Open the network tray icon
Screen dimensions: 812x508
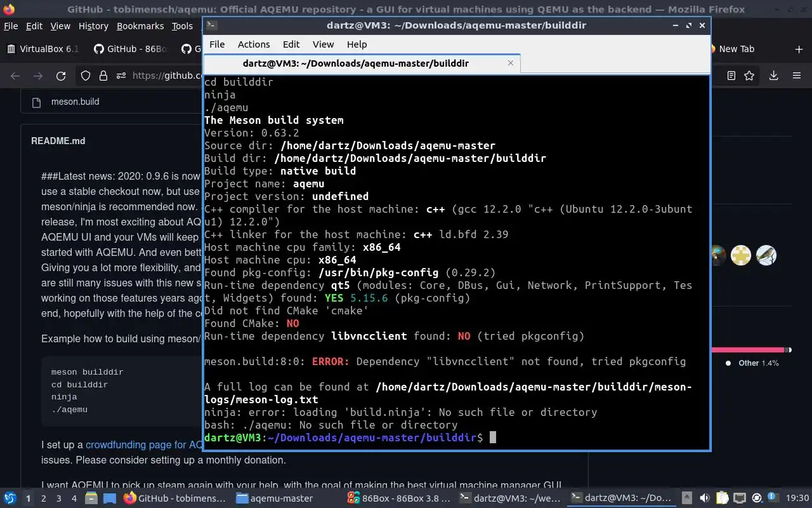pyautogui.click(x=739, y=498)
